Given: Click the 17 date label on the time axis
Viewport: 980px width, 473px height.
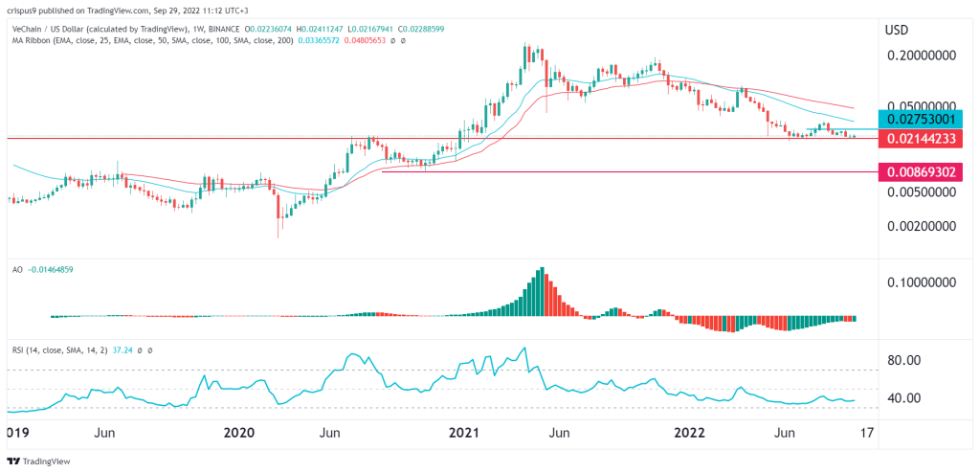Looking at the screenshot, I should coord(866,433).
